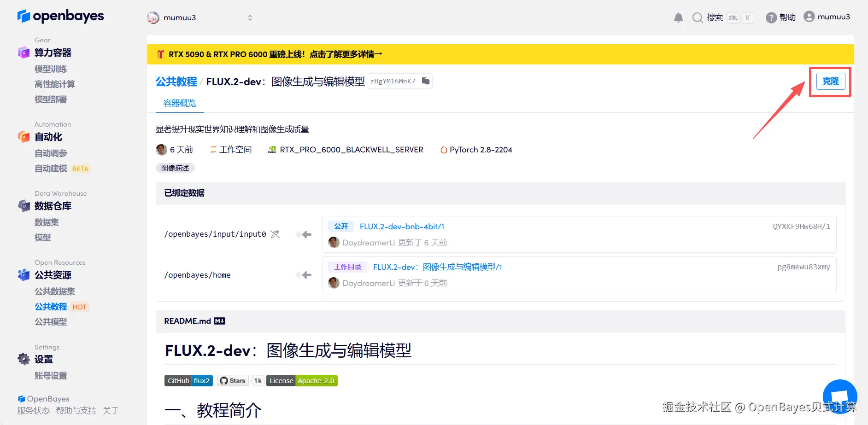Click DaydreamerLi's avatar thumbnail
This screenshot has height=425, width=868.
click(333, 242)
